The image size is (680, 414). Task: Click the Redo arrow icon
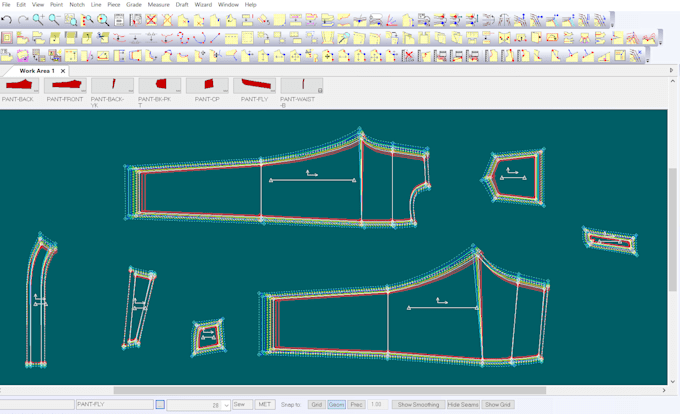pos(23,20)
